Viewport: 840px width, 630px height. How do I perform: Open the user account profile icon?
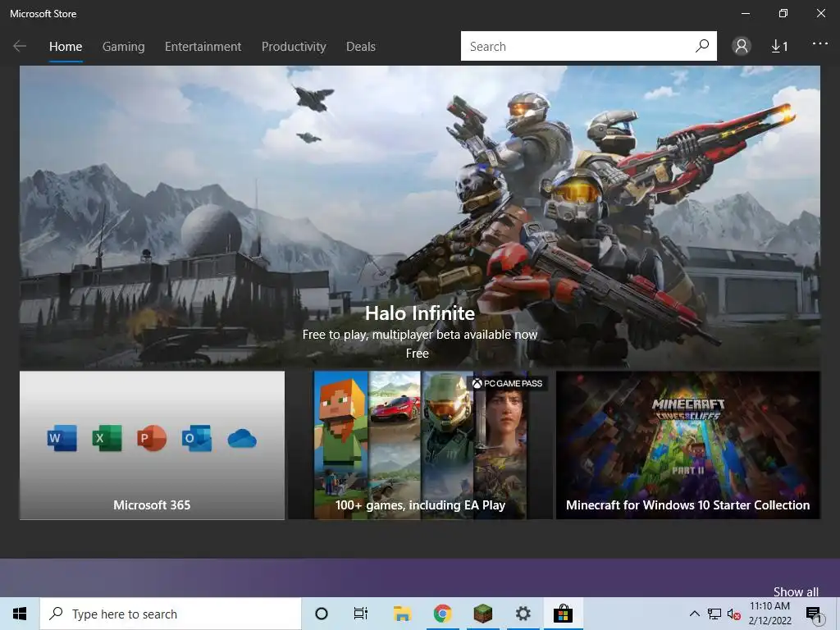click(742, 46)
